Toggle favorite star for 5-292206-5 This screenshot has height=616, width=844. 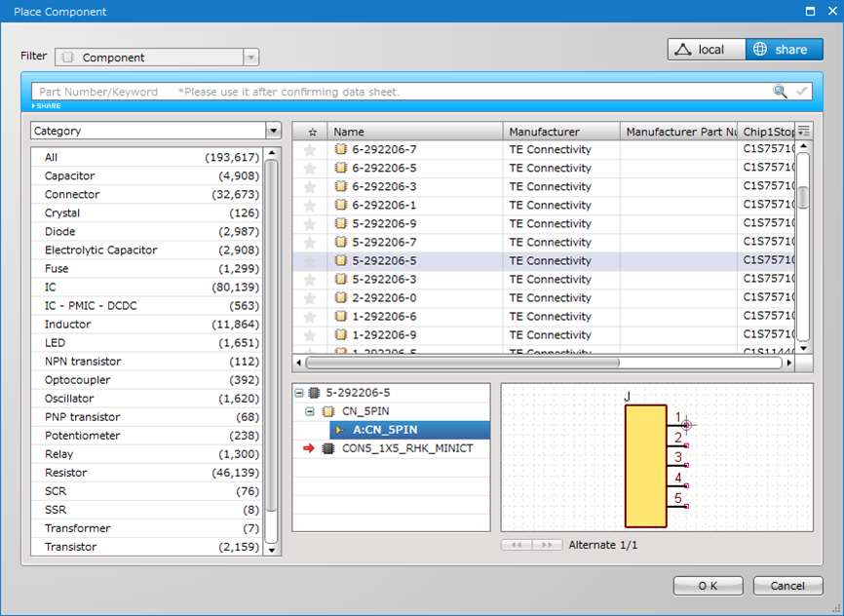pyautogui.click(x=310, y=261)
